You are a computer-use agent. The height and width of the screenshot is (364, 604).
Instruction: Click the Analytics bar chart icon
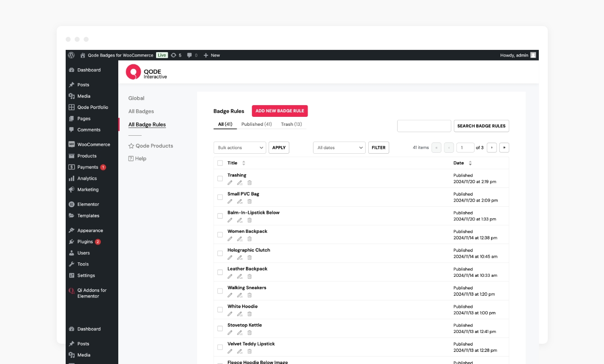(72, 178)
